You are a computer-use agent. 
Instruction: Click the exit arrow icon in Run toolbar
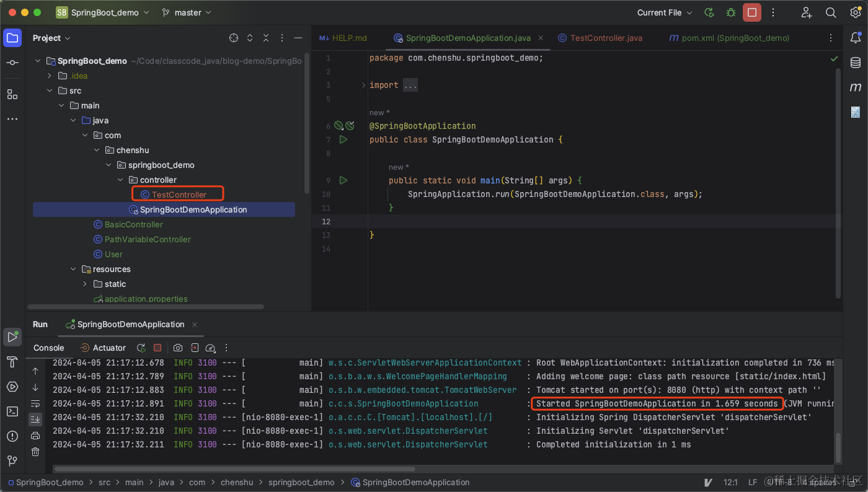(194, 348)
